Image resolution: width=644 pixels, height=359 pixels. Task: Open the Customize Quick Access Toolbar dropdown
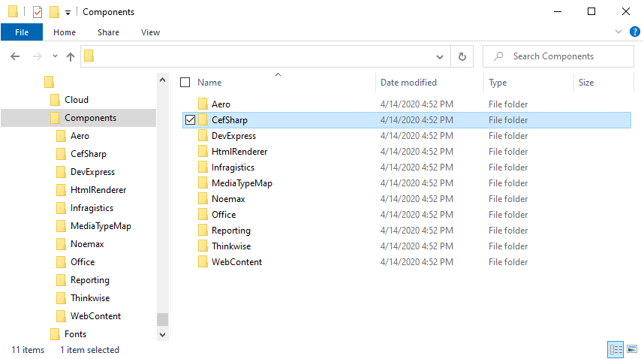[x=68, y=12]
